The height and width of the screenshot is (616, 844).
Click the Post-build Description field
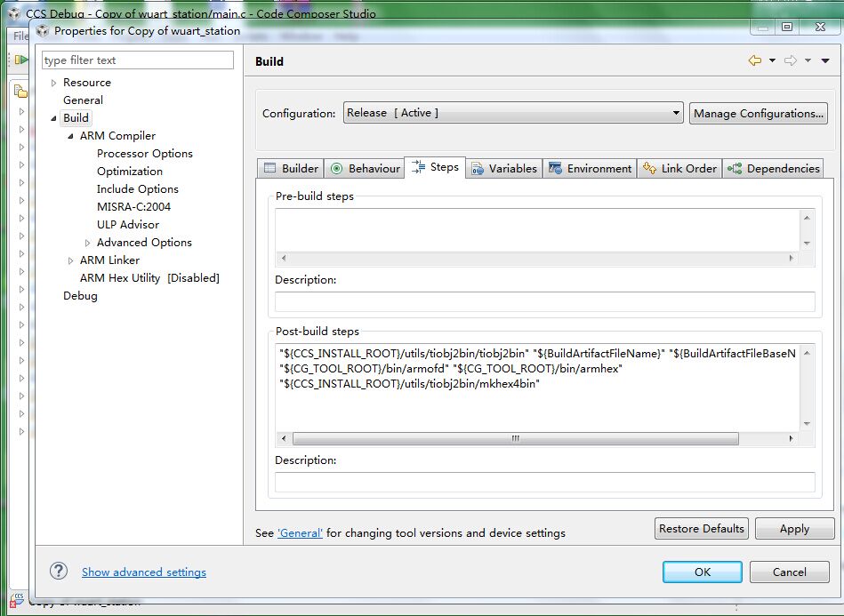tap(544, 482)
